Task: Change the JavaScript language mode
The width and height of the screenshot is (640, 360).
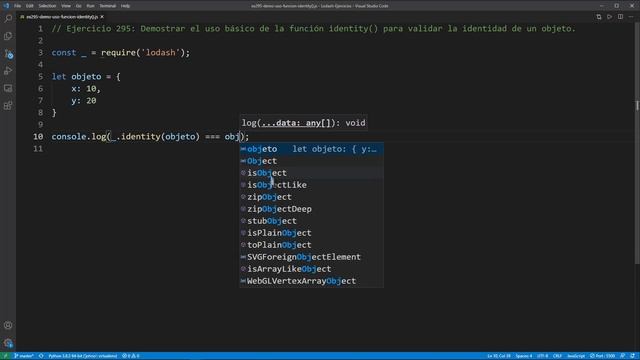Action: coord(576,356)
